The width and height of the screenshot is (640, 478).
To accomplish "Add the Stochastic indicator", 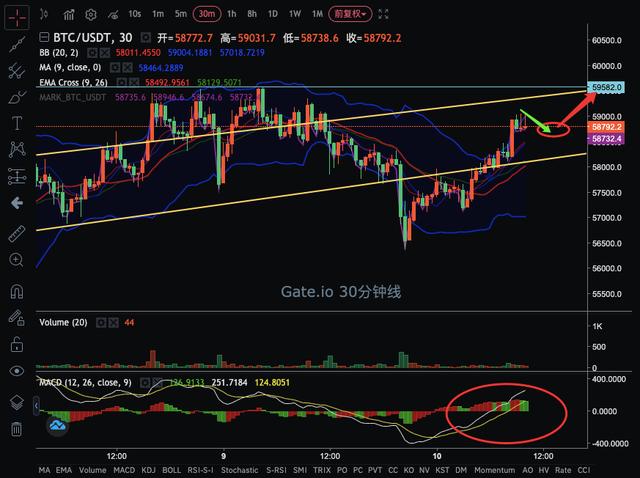I will (x=240, y=470).
